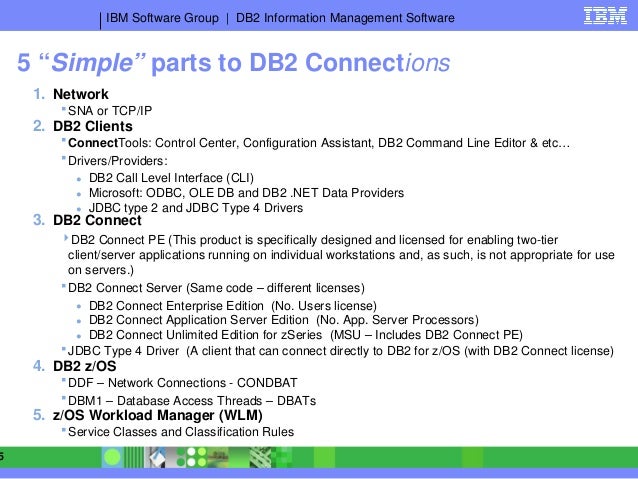Select 'DB2 Call Level Interface (CLI)' line
This screenshot has height=479, width=638.
171,178
